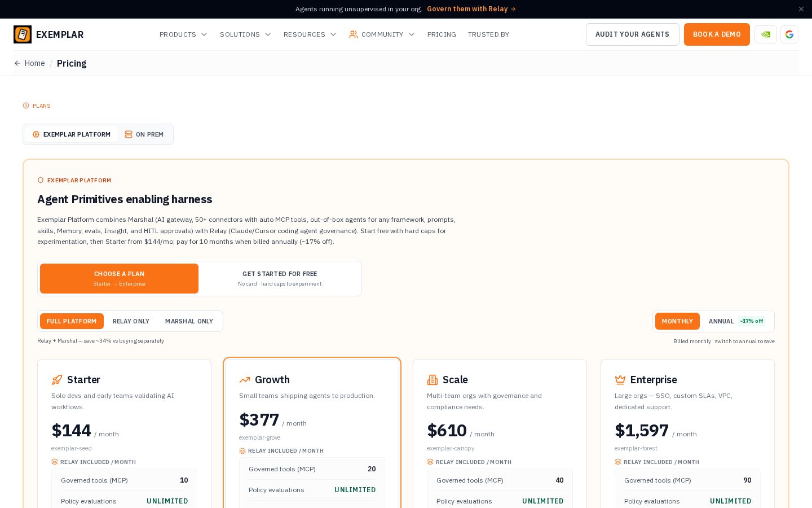Click the $610 Scale price
Screen dimensions: 812x508
coord(447,431)
